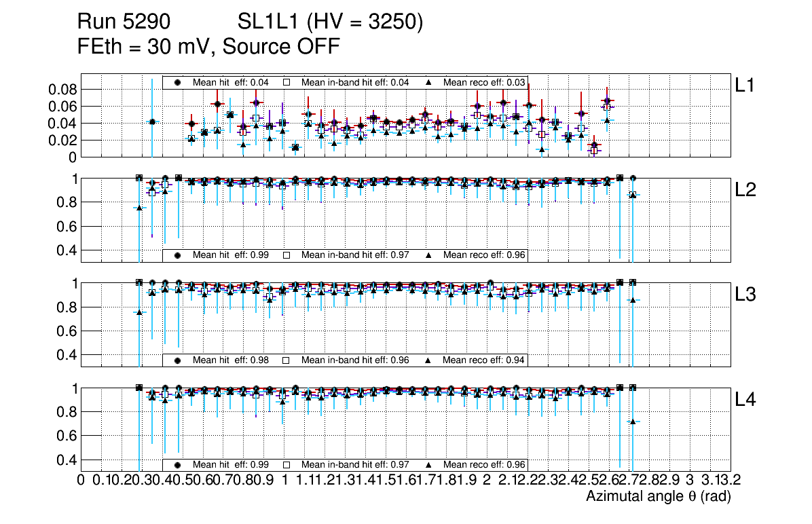Click the 'Azimutal angle θ (rad)' axis title

pos(658,498)
